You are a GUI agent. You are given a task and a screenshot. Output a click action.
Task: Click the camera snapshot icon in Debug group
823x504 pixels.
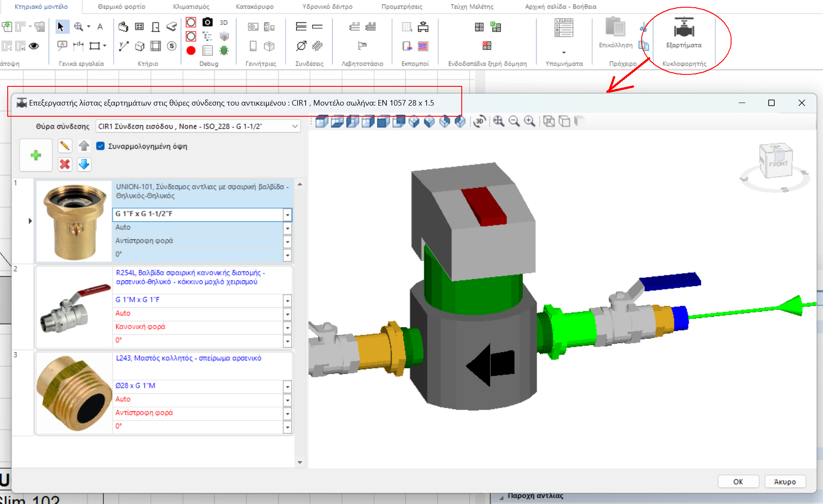(x=207, y=22)
